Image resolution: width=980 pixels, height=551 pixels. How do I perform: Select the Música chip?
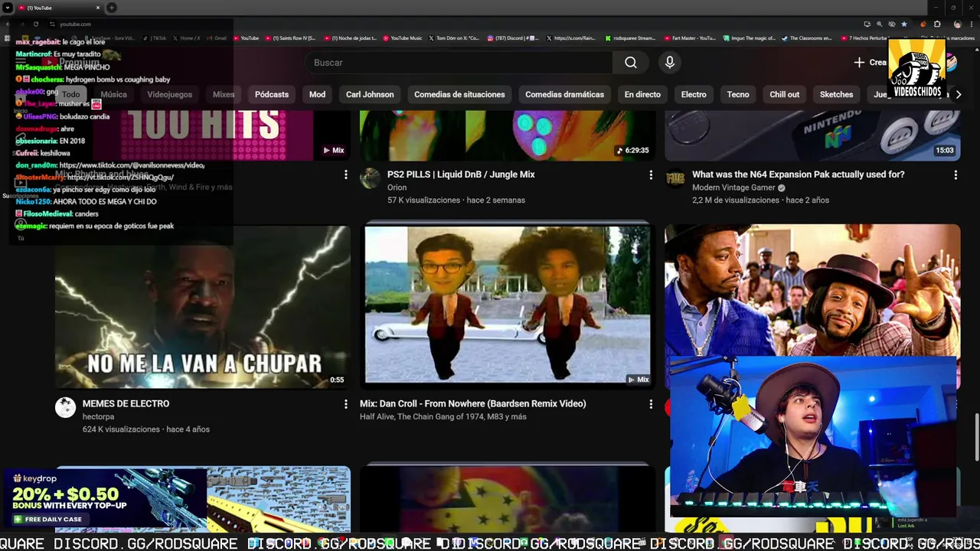click(113, 95)
